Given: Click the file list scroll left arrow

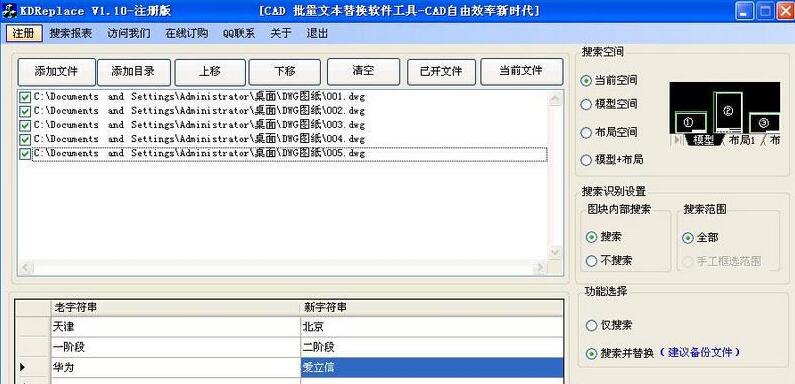Looking at the screenshot, I should [25, 268].
